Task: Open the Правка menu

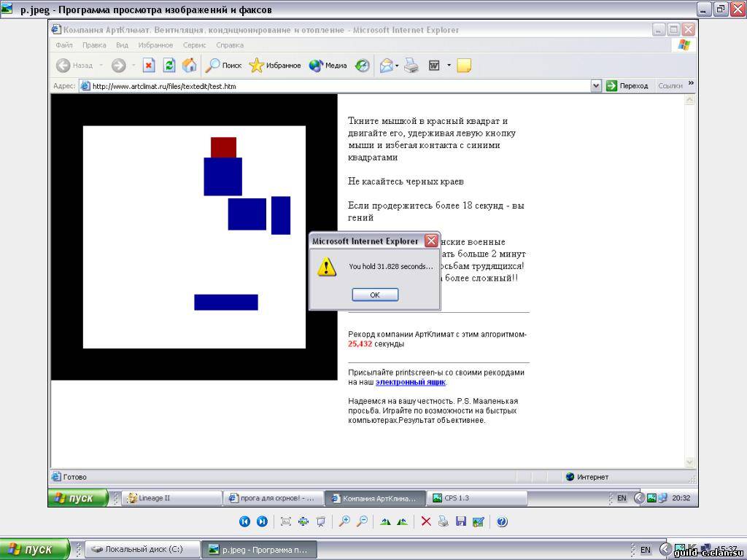Action: (x=94, y=44)
